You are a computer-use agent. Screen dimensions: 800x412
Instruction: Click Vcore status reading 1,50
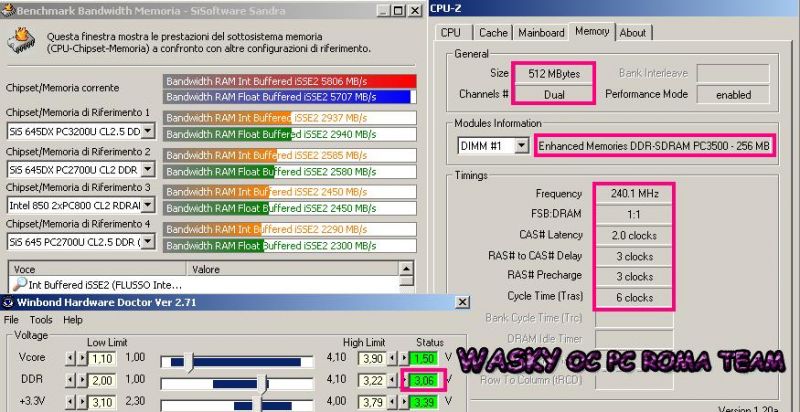[x=424, y=358]
